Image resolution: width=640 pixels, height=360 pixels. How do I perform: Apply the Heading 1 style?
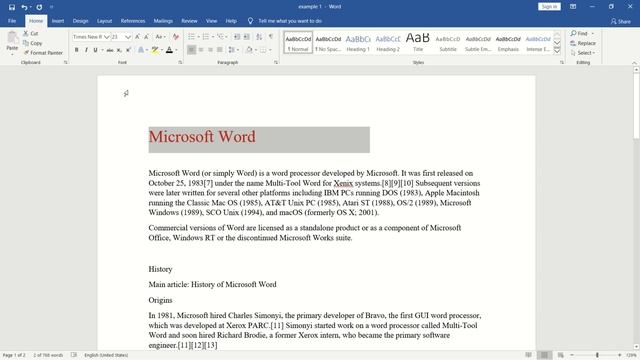pyautogui.click(x=358, y=42)
